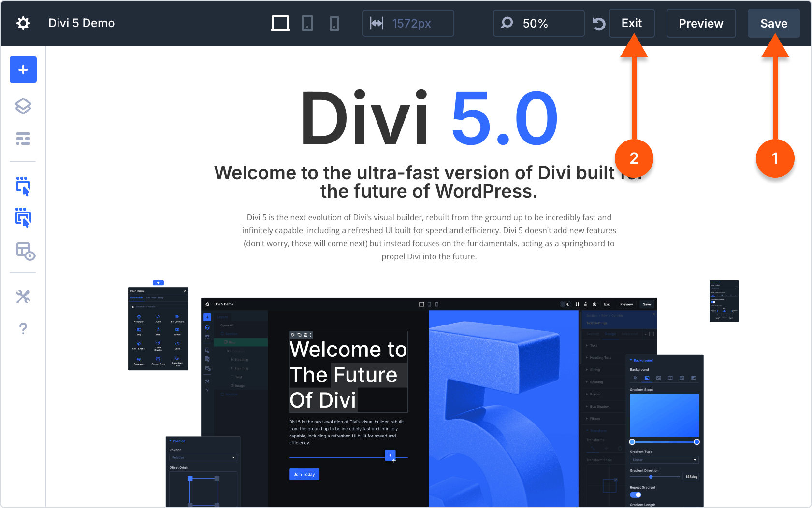Viewport: 812px width, 508px height.
Task: Open the 50% zoom control
Action: pos(538,23)
